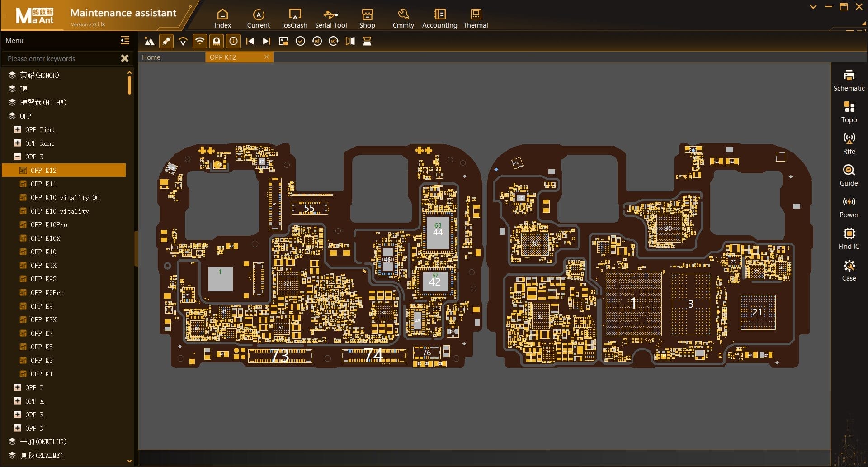Close the OPP K12 tab
The width and height of the screenshot is (868, 467).
point(266,57)
